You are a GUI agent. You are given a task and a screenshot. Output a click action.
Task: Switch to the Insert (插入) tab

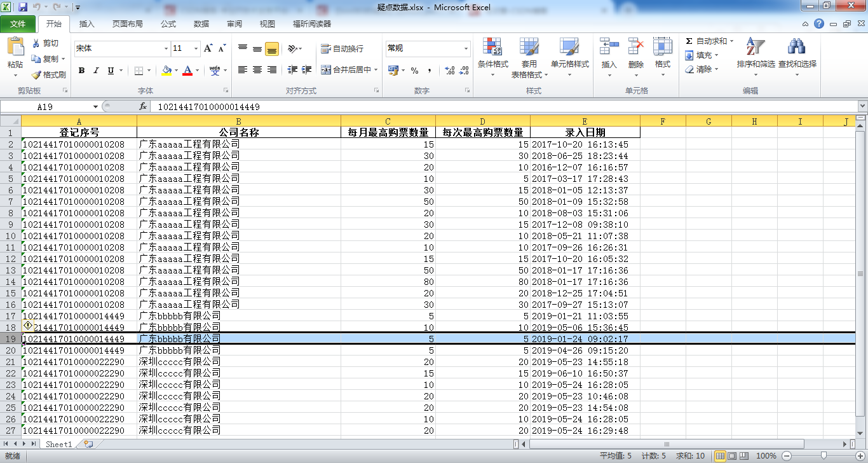pyautogui.click(x=87, y=24)
